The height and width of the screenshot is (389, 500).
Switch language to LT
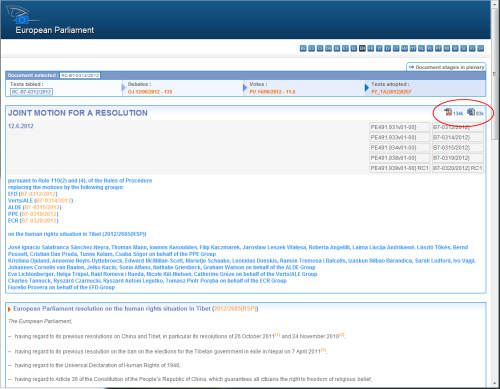coord(396,48)
